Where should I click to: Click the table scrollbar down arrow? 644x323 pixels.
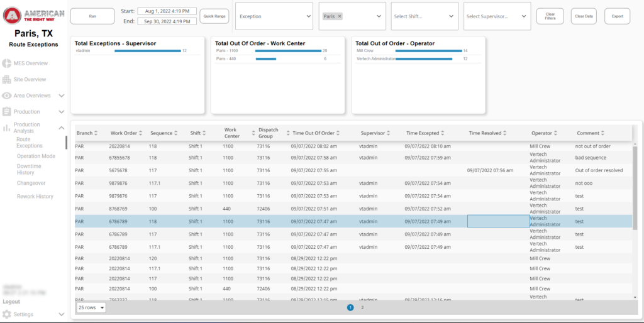click(x=635, y=297)
